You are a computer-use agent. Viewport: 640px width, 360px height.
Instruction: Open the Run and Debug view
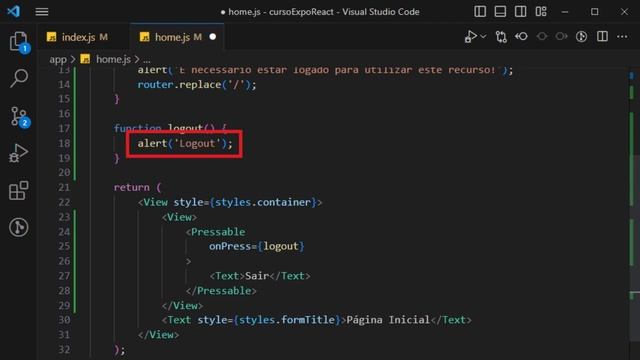[19, 153]
